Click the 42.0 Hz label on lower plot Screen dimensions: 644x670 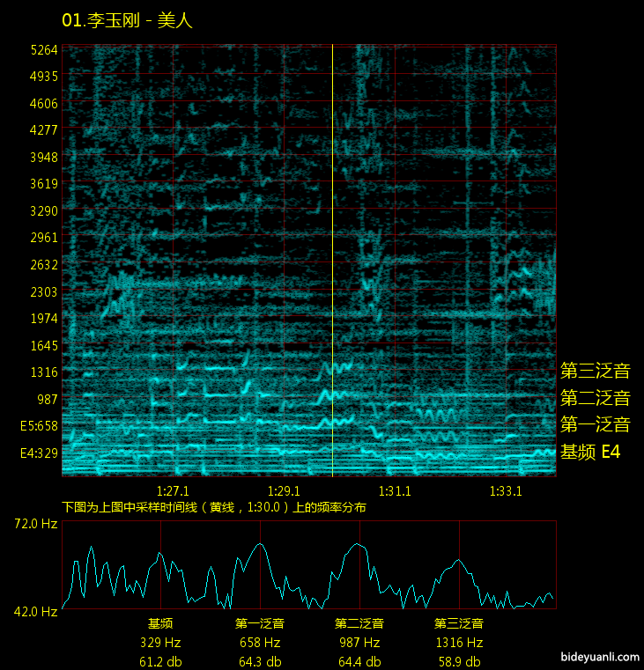click(x=35, y=611)
